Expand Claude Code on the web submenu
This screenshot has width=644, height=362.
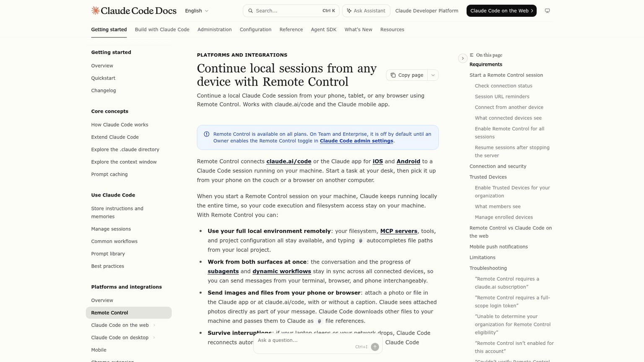[154, 325]
